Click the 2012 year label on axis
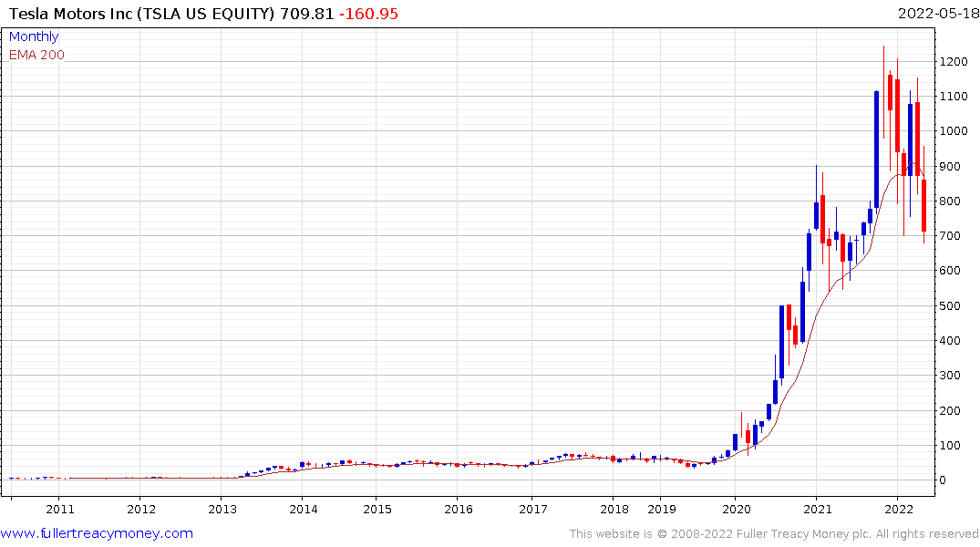 coord(141,509)
